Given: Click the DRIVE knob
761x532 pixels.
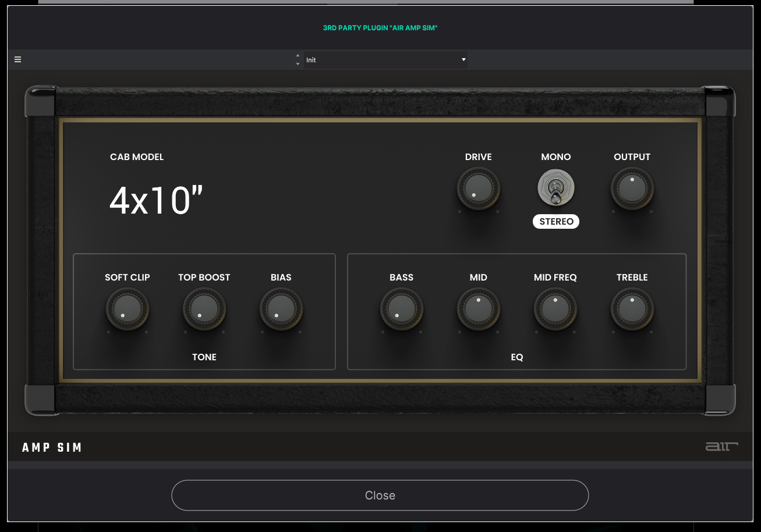Looking at the screenshot, I should pyautogui.click(x=479, y=189).
